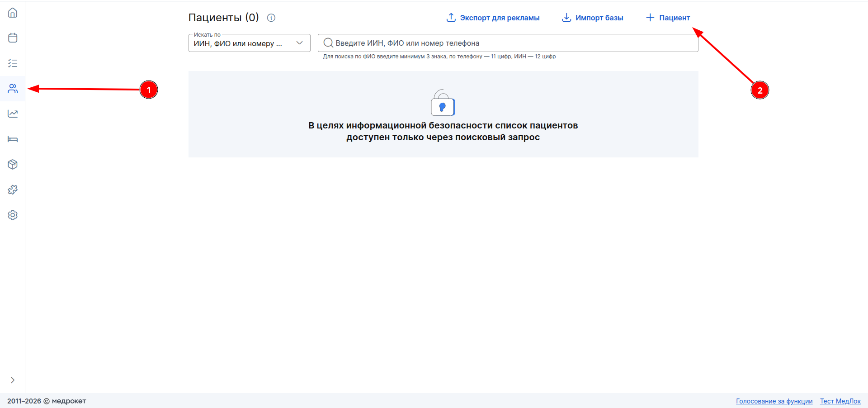Viewport: 868px width, 408px height.
Task: Open the calendar schedule icon
Action: point(13,38)
